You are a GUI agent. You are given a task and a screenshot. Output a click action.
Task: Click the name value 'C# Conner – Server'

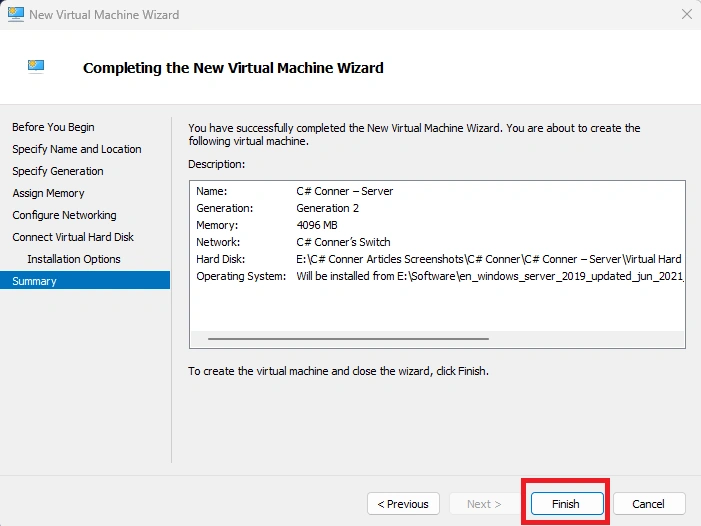(345, 191)
